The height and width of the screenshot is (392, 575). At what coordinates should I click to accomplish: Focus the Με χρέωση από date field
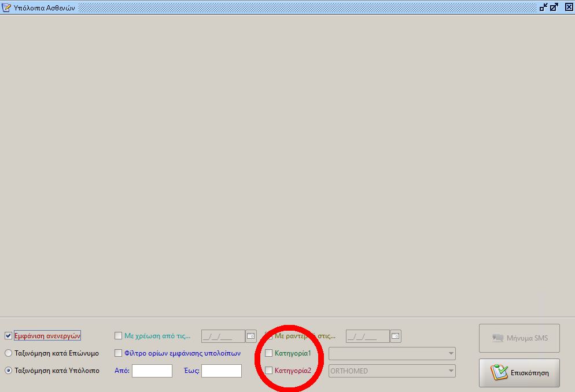tap(223, 336)
